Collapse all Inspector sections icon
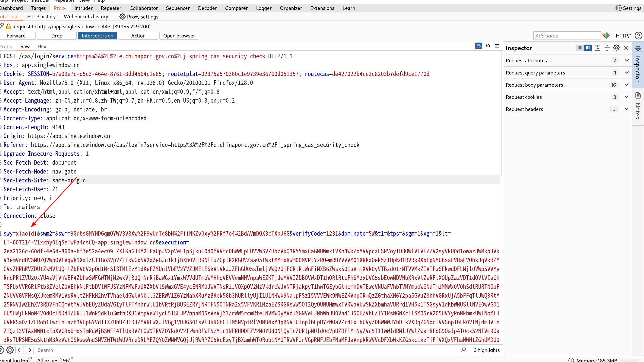 coord(607,48)
